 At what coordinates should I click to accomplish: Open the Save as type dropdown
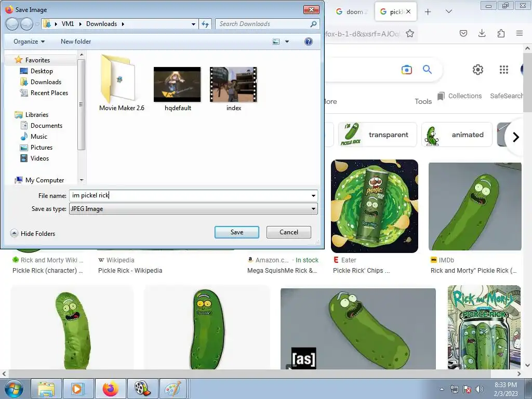193,209
